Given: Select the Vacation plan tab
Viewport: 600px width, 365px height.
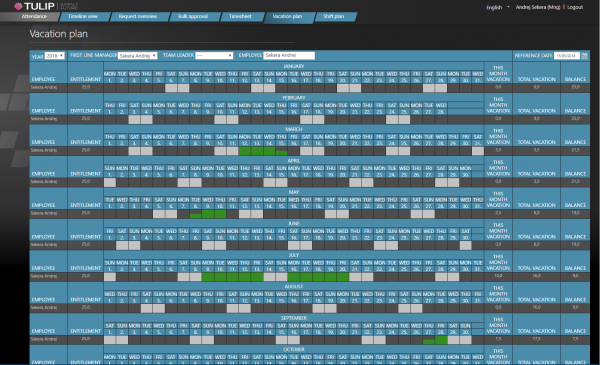Looking at the screenshot, I should click(x=287, y=16).
